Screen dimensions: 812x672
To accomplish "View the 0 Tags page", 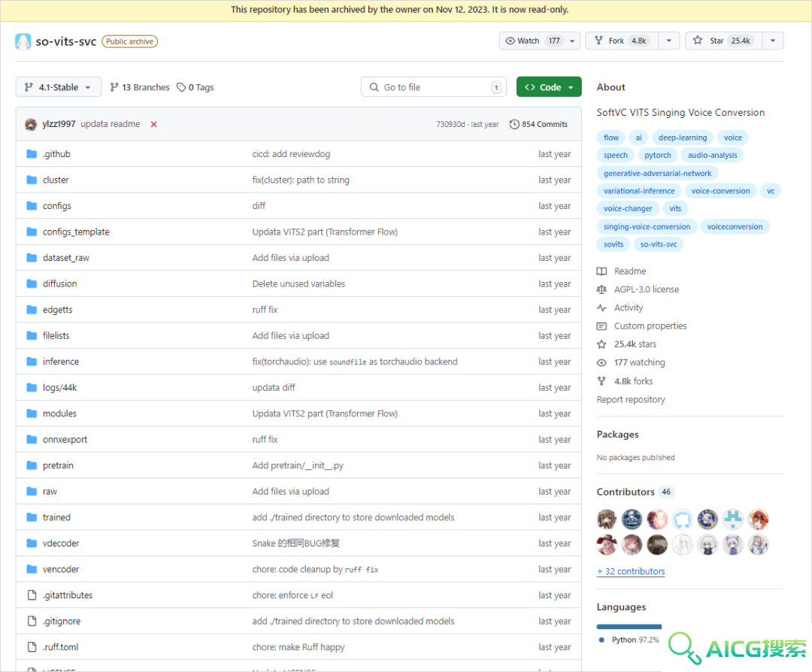I will click(x=195, y=87).
